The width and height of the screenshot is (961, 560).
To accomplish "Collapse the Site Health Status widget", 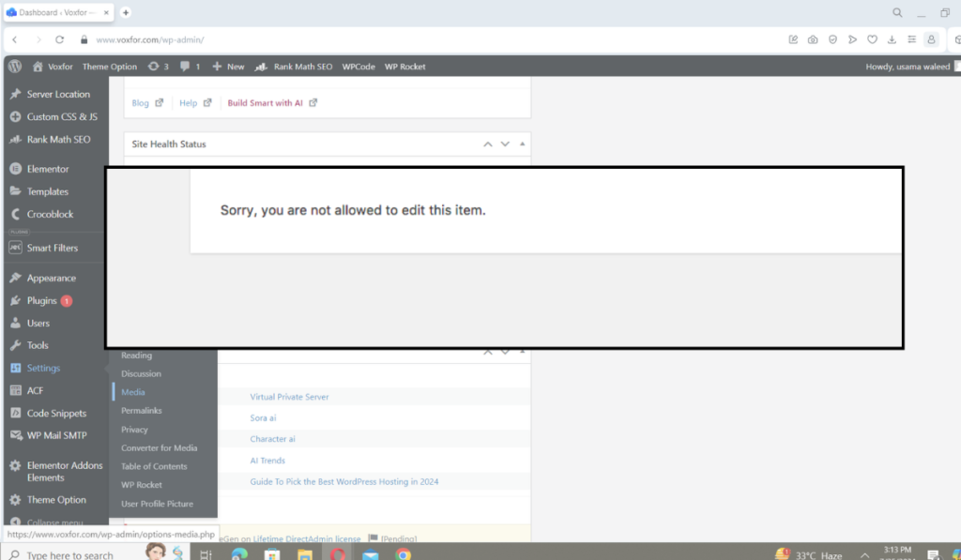I will point(520,144).
